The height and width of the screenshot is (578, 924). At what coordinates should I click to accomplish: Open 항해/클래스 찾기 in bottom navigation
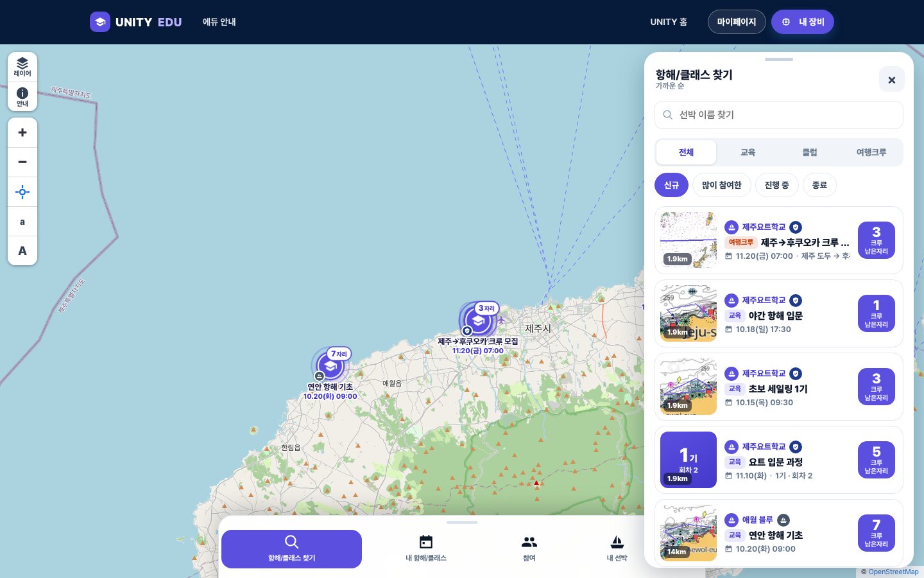click(292, 549)
